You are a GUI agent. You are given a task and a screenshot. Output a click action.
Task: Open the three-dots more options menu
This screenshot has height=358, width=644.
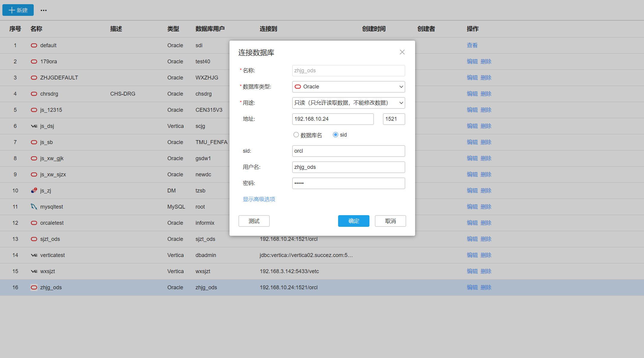(x=44, y=10)
